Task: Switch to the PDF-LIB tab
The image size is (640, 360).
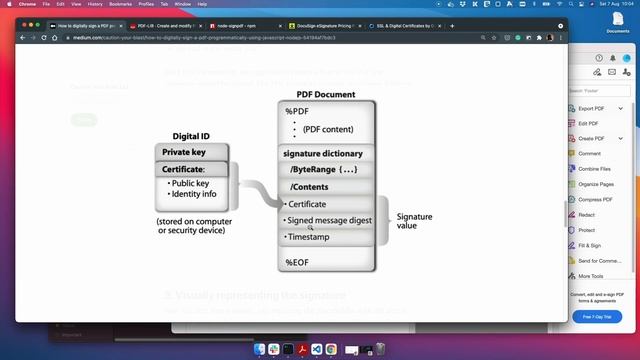Action: click(167, 26)
